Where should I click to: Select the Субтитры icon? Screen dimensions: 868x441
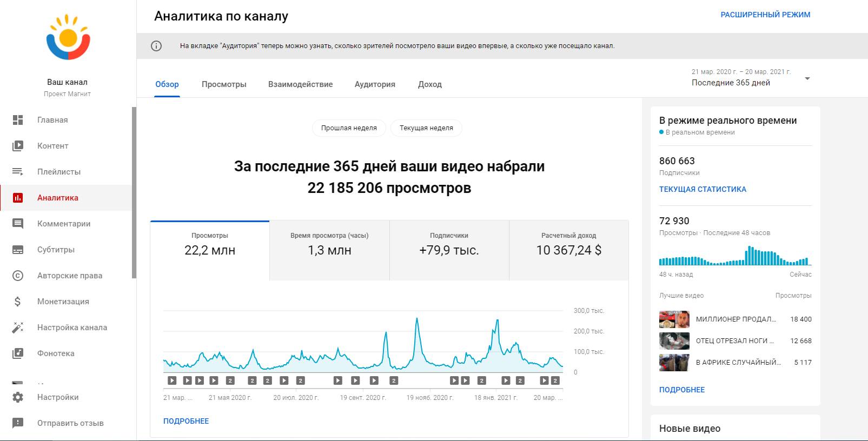coord(18,250)
